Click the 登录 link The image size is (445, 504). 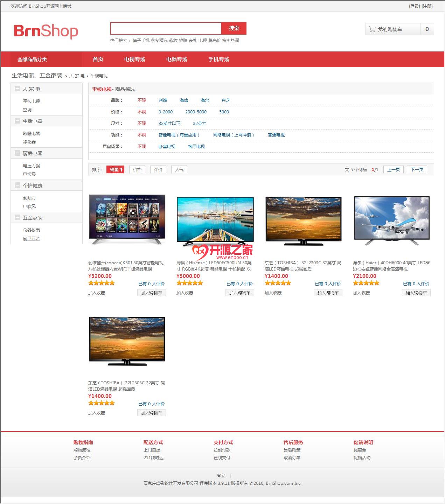coord(415,6)
